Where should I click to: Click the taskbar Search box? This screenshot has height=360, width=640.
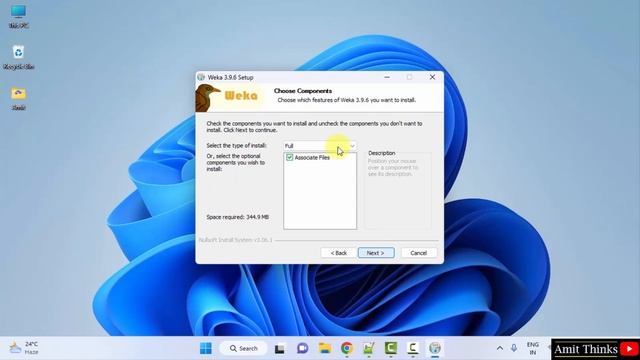click(244, 348)
